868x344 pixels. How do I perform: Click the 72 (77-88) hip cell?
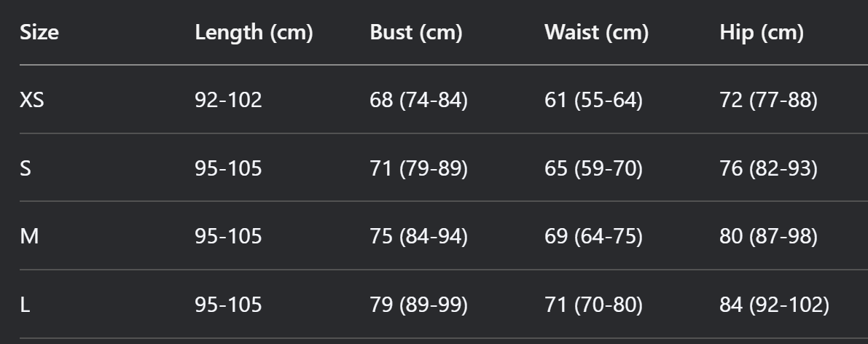[x=769, y=101]
